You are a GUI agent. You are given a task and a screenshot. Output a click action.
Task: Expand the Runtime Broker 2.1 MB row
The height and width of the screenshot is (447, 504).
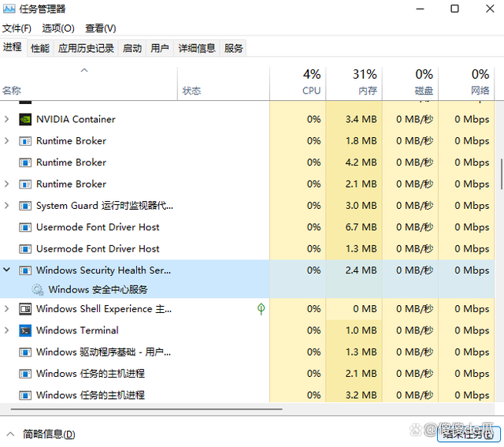tap(6, 184)
